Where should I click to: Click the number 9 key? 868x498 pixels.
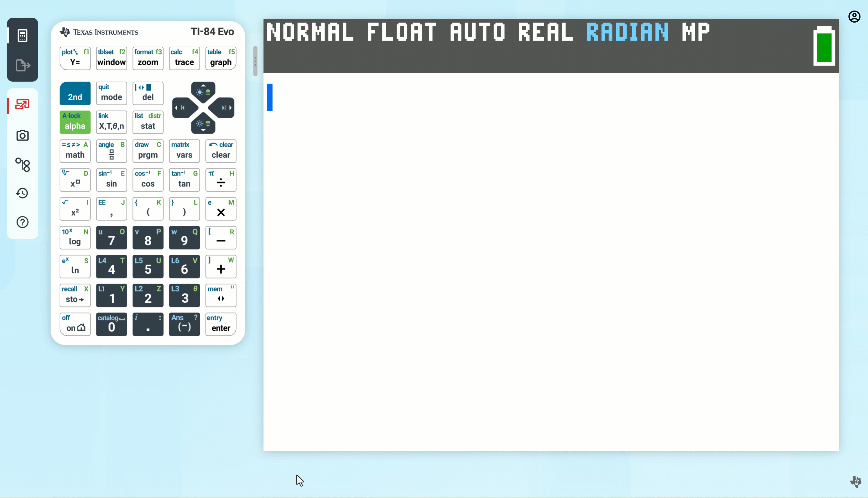pos(184,238)
